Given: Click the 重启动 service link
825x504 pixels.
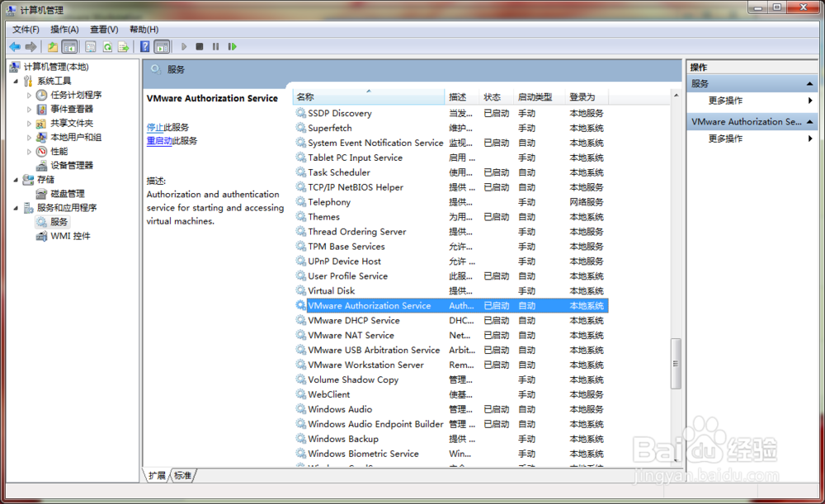Looking at the screenshot, I should [159, 140].
